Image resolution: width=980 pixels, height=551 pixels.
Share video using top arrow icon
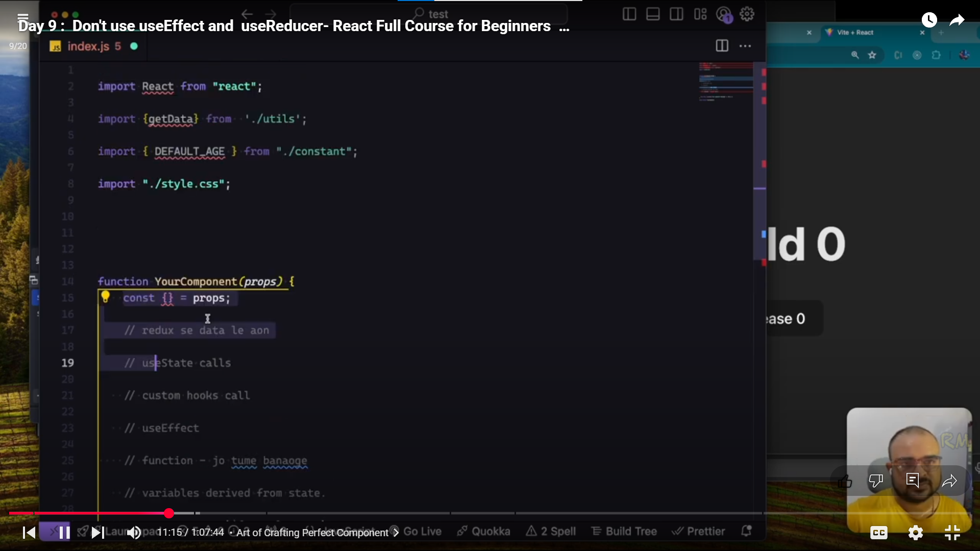tap(957, 20)
